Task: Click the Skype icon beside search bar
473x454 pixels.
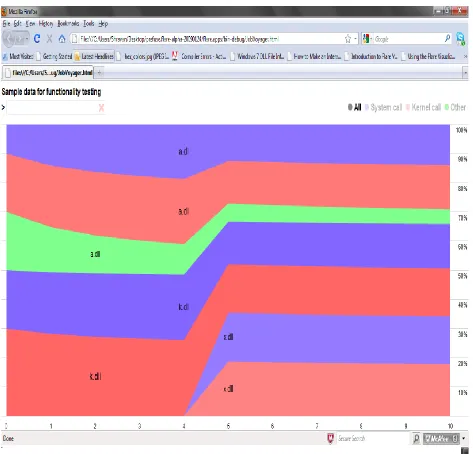Action: (x=461, y=39)
